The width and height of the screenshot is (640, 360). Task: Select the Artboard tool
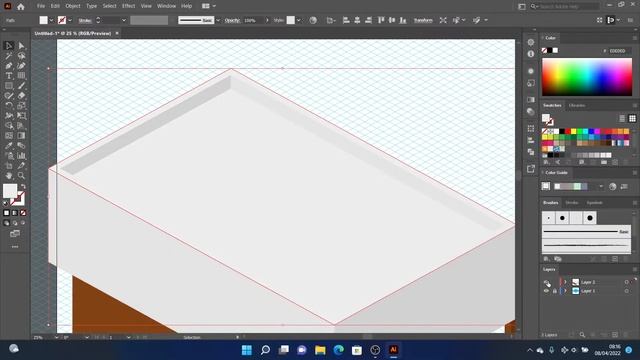point(9,166)
